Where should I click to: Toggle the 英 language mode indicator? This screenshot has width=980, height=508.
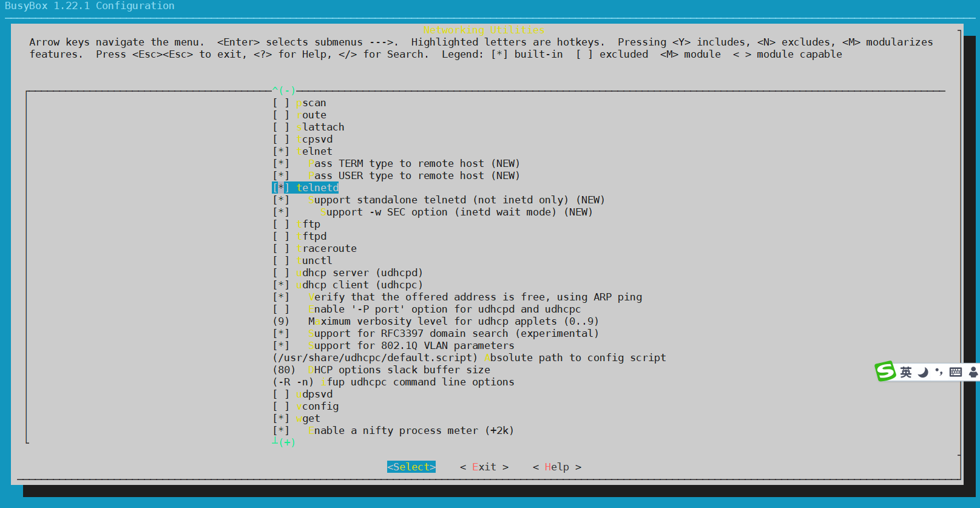pos(906,372)
